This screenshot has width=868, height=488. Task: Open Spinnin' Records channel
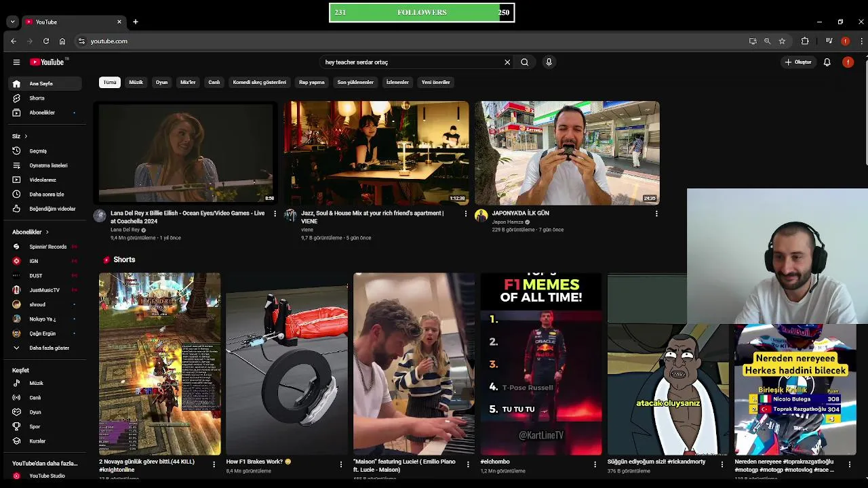(45, 247)
